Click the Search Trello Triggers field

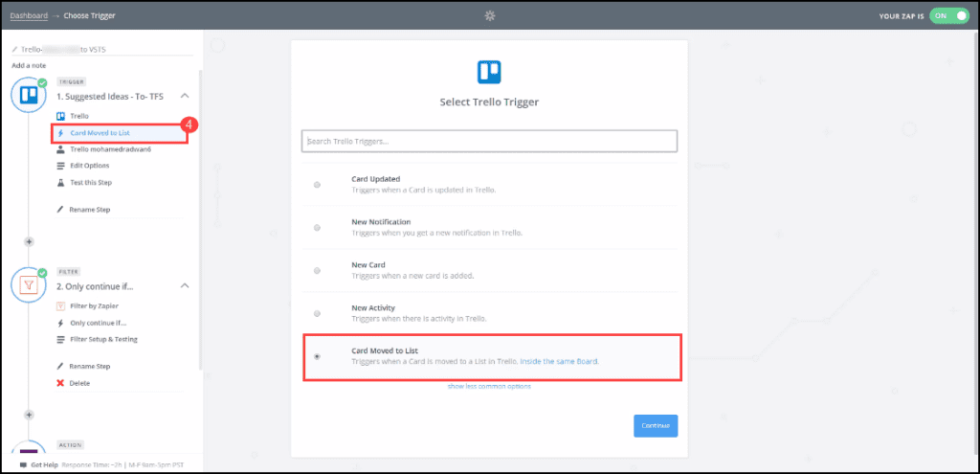pos(489,142)
